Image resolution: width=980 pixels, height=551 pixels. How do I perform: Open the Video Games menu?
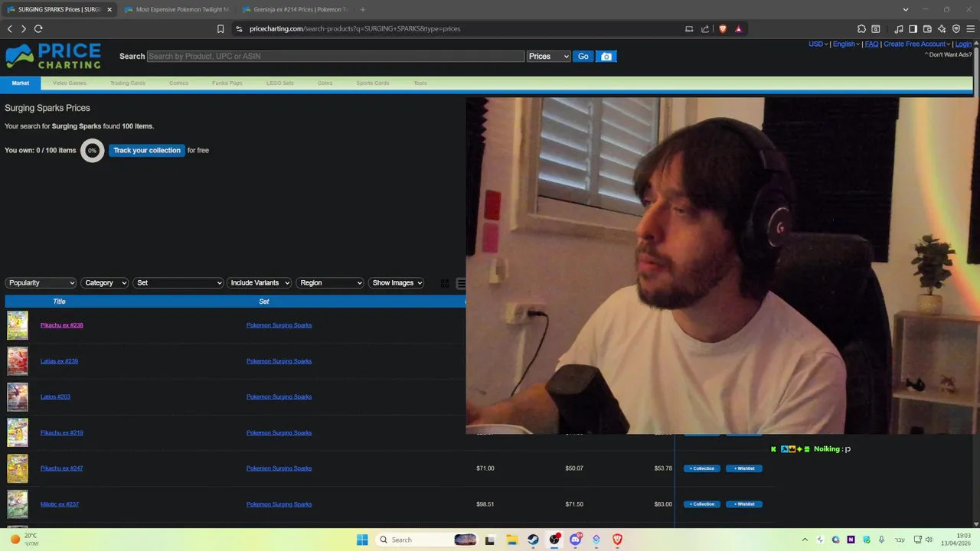point(69,83)
